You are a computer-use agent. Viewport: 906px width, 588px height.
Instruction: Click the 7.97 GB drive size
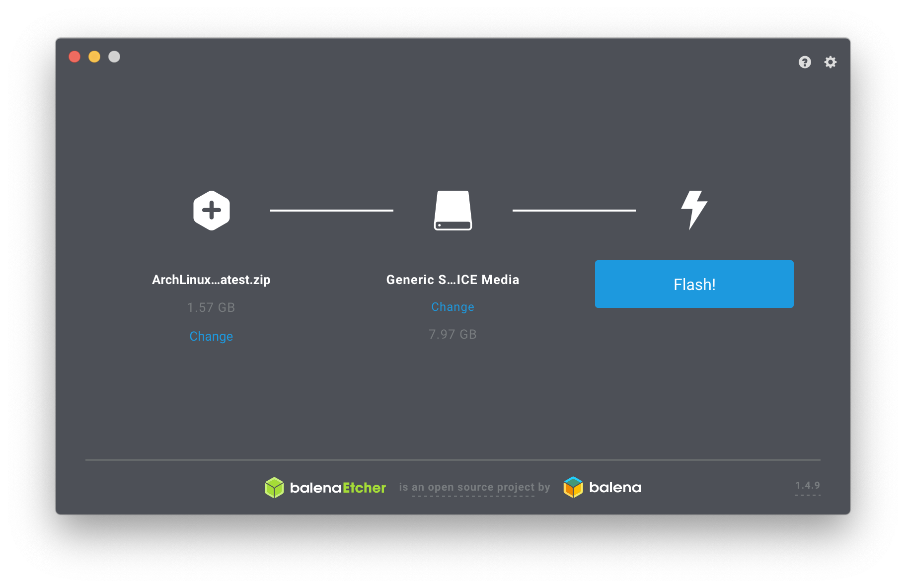pos(453,334)
